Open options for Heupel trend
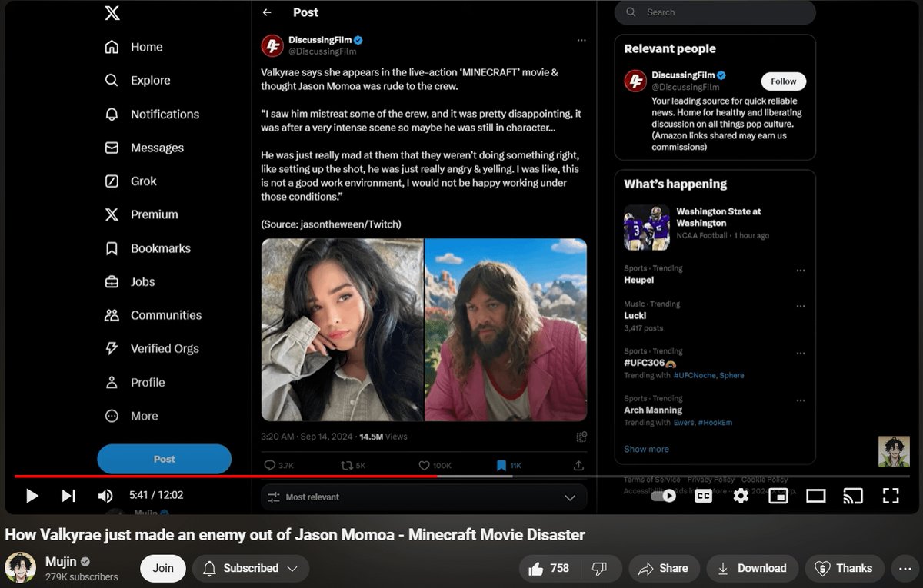The image size is (923, 588). [x=801, y=271]
